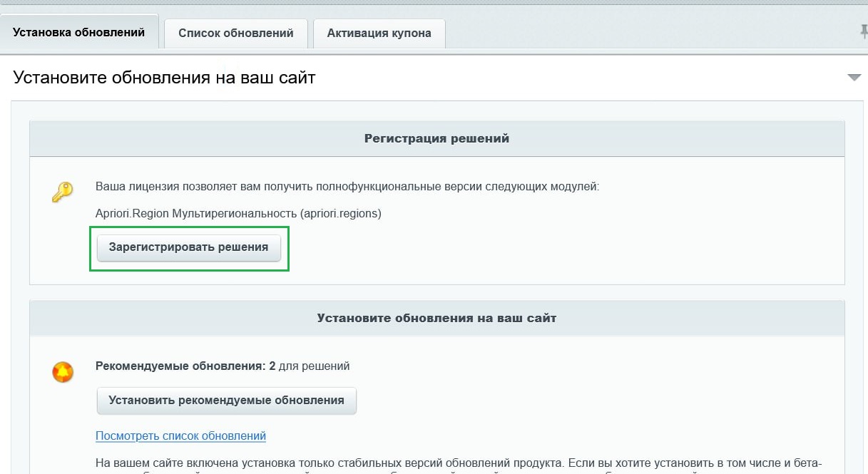Screen dimensions: 868x474
Task: Click the orange recommended updates icon
Action: [63, 372]
